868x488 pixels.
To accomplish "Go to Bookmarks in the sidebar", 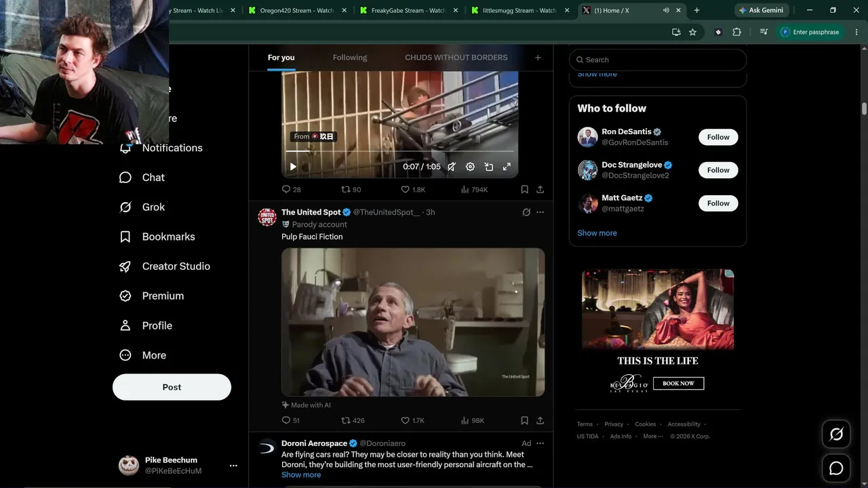I will click(x=157, y=237).
